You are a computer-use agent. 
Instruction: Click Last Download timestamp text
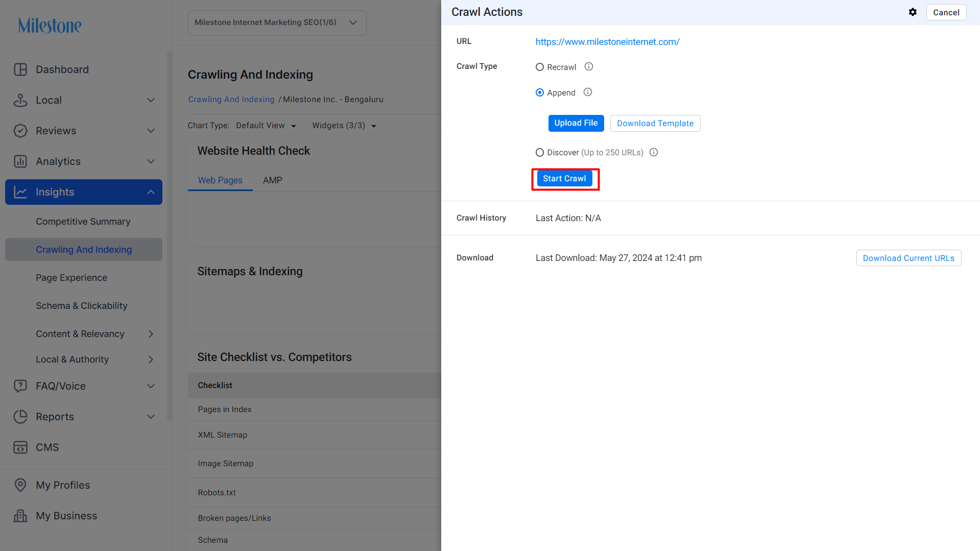pyautogui.click(x=618, y=258)
